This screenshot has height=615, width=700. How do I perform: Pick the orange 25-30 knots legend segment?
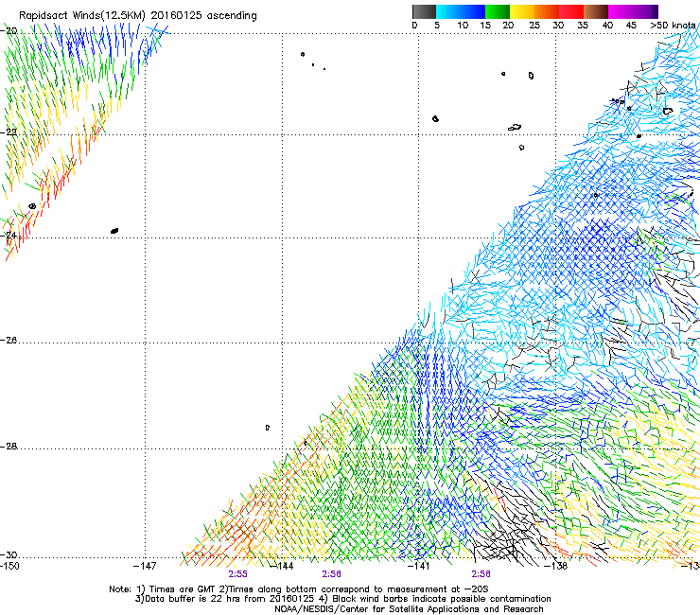547,11
